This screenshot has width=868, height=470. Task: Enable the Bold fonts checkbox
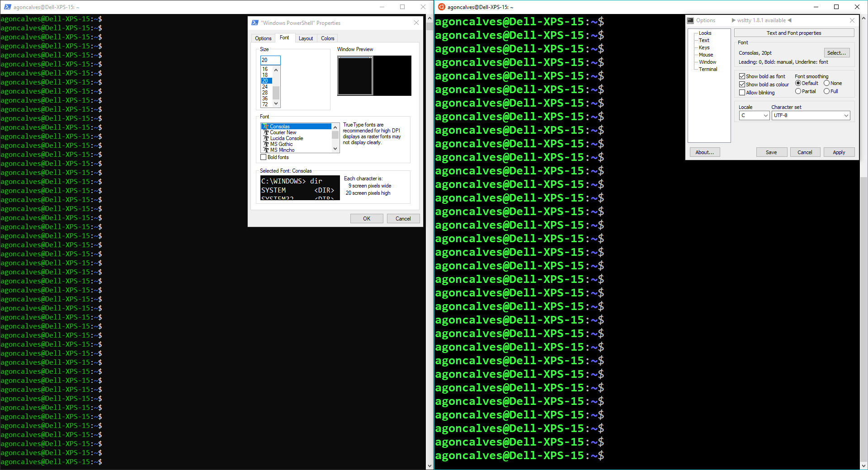pos(264,157)
